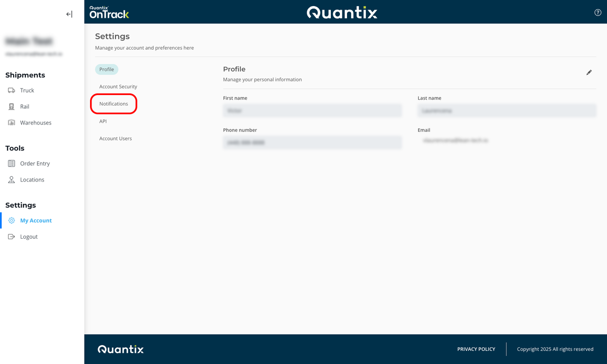Select the API tab

(103, 121)
